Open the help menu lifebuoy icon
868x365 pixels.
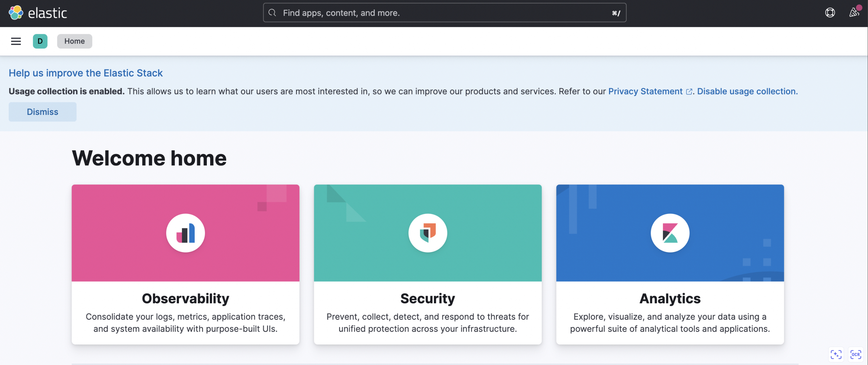(830, 13)
